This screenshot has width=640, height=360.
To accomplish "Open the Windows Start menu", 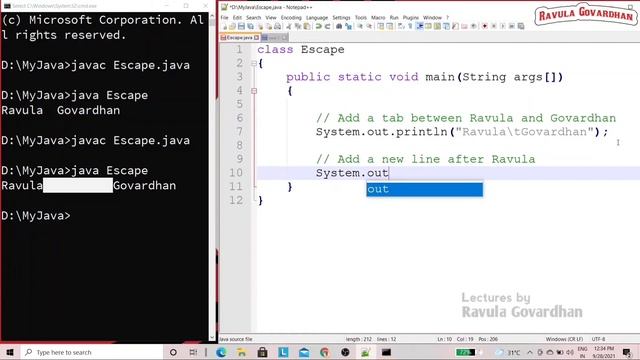I will point(9,352).
